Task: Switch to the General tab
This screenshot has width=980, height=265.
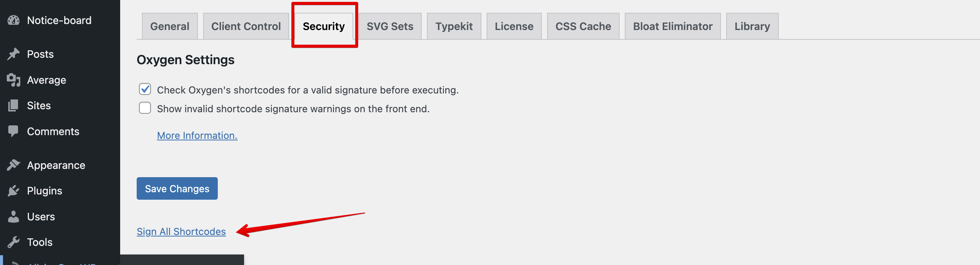Action: click(x=170, y=26)
